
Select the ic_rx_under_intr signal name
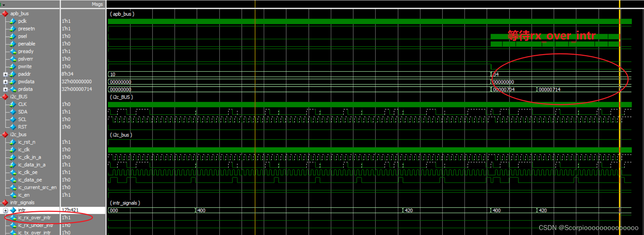36,225
